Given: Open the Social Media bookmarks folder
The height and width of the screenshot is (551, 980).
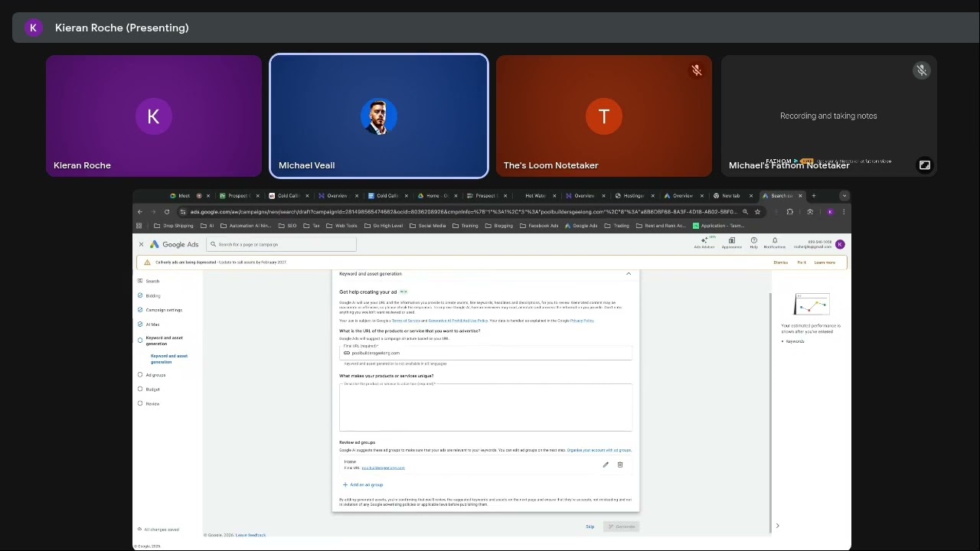Looking at the screenshot, I should coord(428,226).
